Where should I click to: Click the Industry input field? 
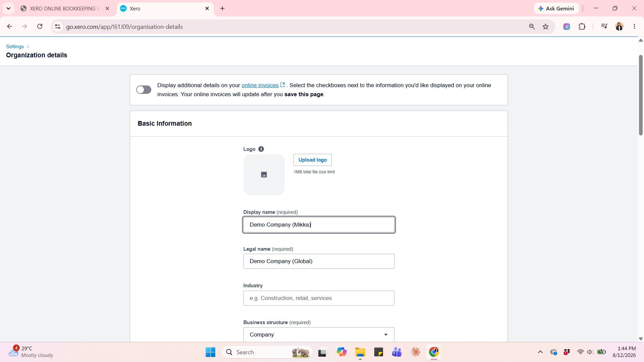pyautogui.click(x=319, y=298)
